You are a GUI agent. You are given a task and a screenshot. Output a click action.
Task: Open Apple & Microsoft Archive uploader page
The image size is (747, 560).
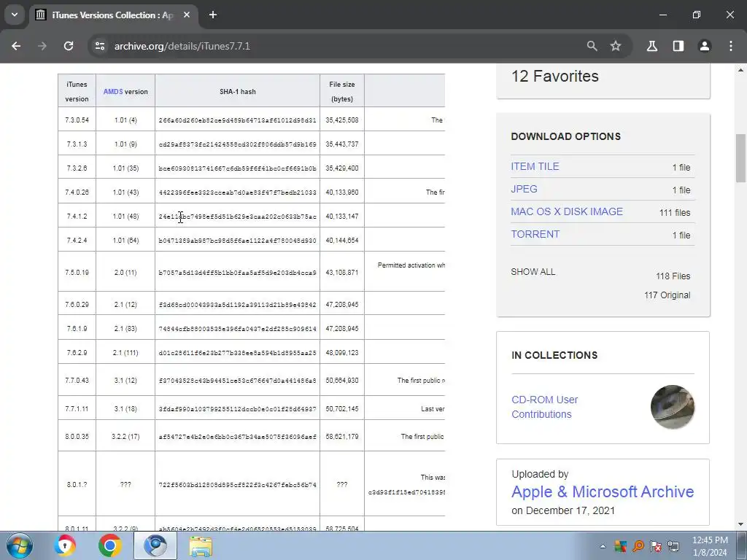tap(603, 491)
